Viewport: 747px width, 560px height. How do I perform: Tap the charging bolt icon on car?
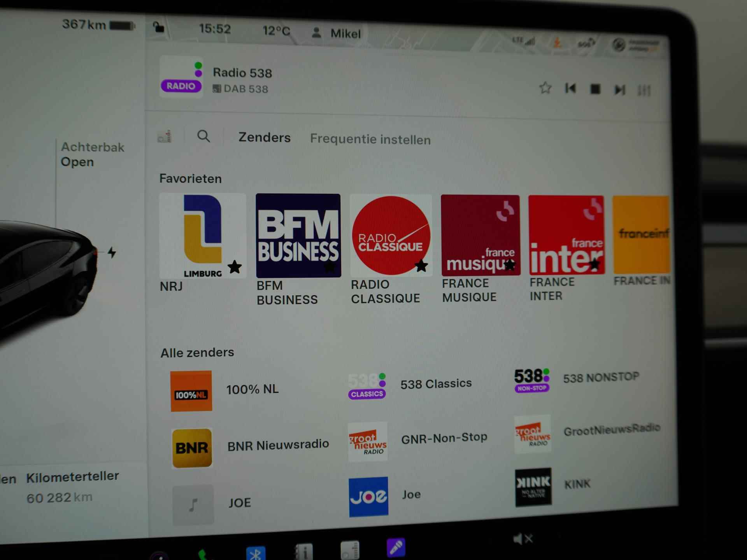click(x=112, y=253)
